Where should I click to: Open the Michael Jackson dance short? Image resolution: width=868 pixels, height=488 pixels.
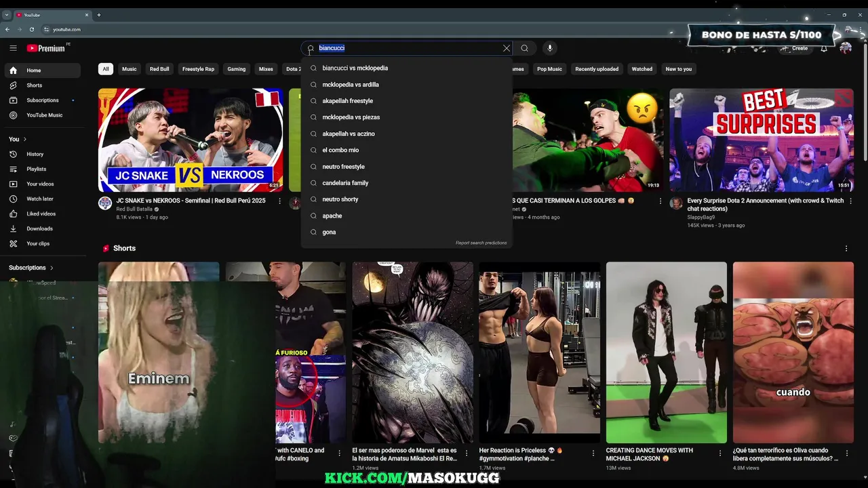click(x=667, y=352)
